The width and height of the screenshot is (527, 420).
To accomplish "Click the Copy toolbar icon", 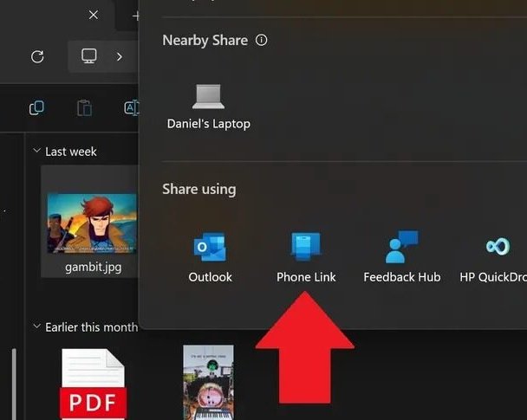I will 36,108.
